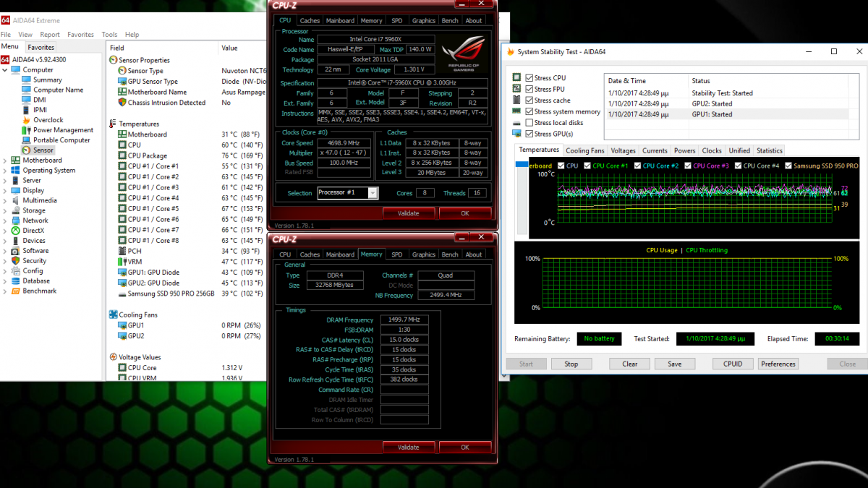
Task: Select the Overclock flame icon in tree
Action: pyautogui.click(x=26, y=120)
